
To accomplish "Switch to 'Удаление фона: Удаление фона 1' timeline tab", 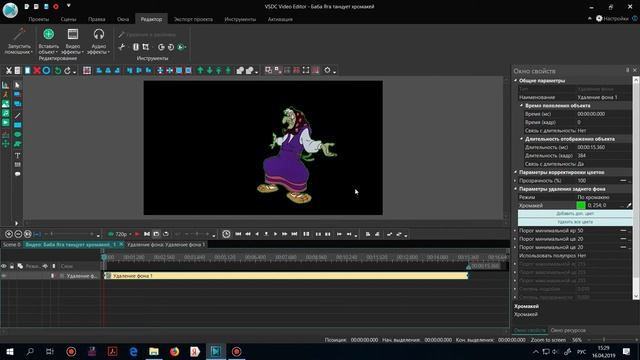I will pyautogui.click(x=166, y=244).
